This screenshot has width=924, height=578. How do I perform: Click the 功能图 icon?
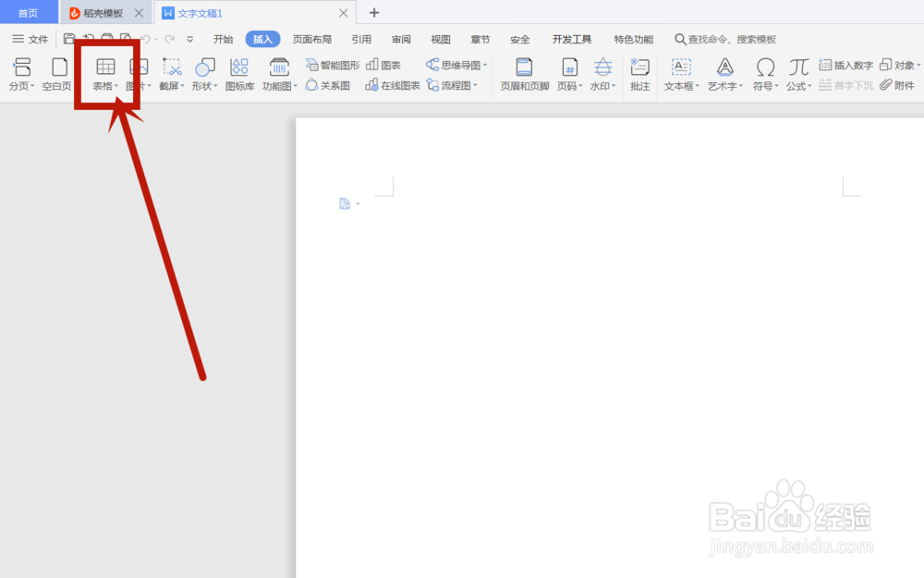(x=279, y=67)
